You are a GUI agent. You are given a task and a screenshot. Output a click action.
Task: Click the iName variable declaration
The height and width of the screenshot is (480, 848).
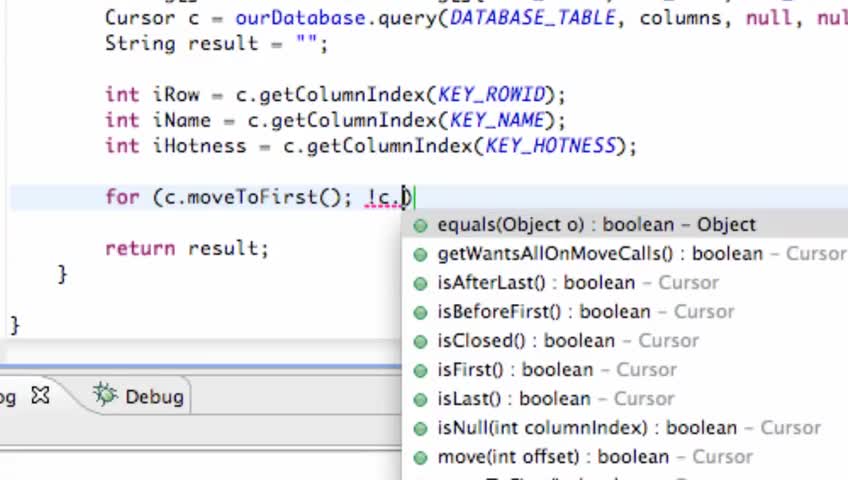pos(181,120)
